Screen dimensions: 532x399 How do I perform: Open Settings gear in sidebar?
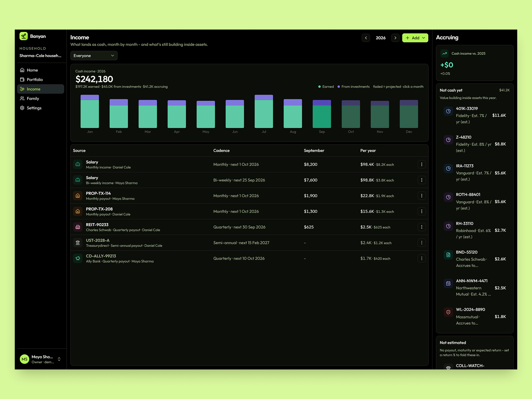(x=40, y=108)
